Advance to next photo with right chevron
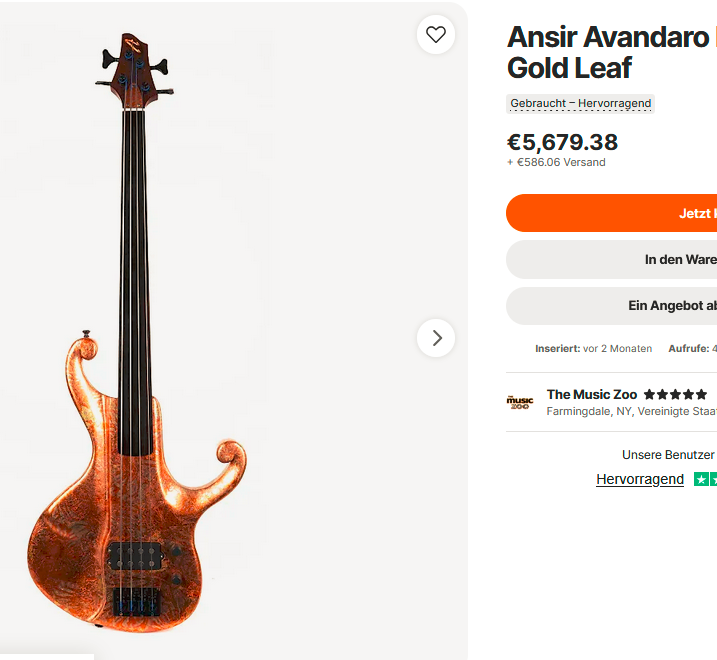 coord(436,338)
